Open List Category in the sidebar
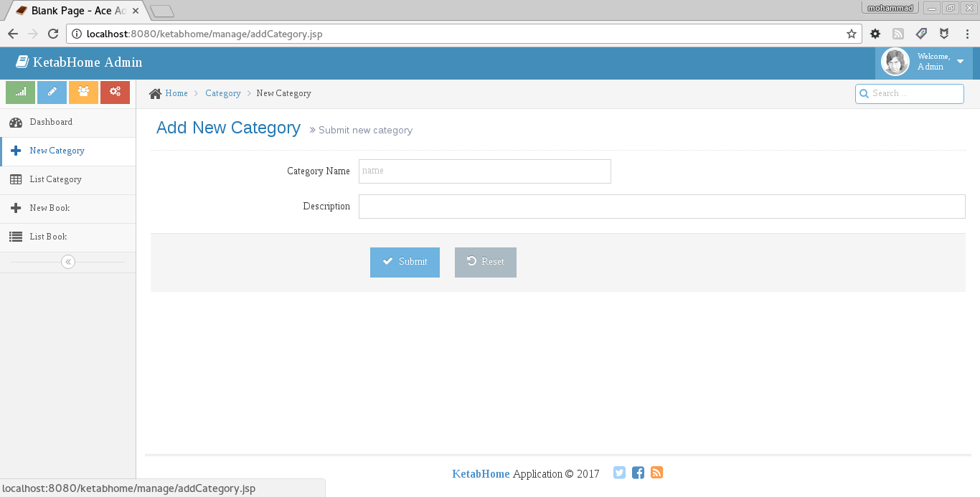Screen dimensions: 980x497 [x=67, y=180]
